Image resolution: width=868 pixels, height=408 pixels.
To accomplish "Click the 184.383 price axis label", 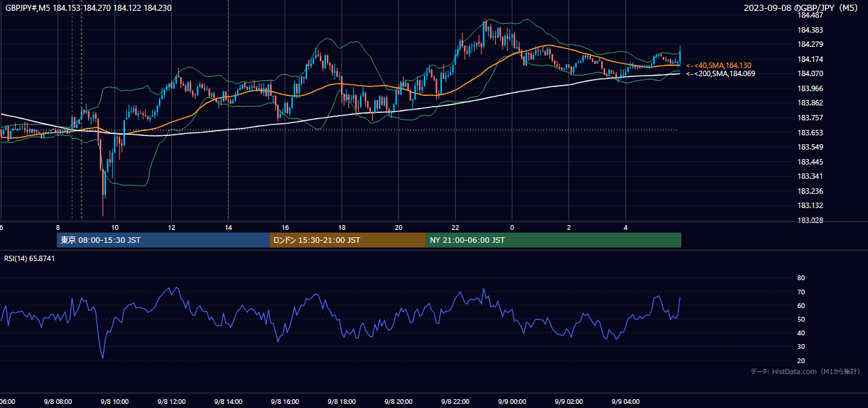I will pos(810,30).
